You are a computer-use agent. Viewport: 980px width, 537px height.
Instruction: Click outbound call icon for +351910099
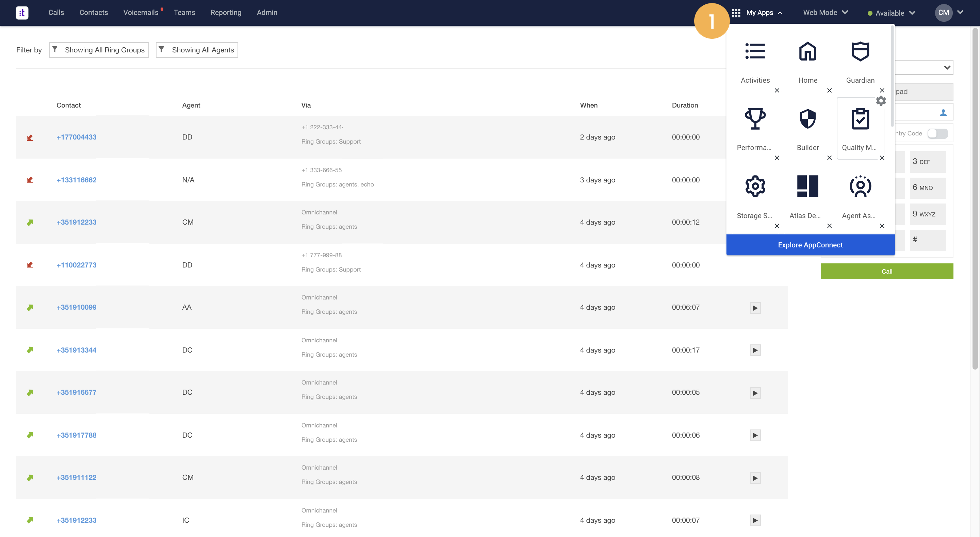point(30,308)
